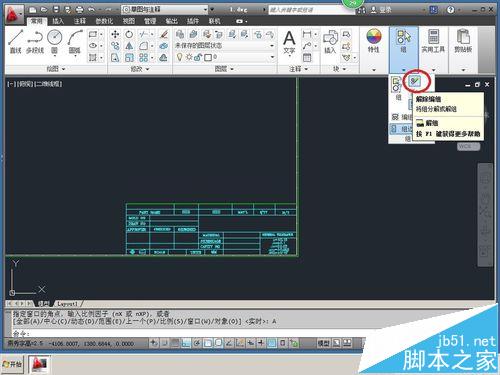Open Layer Properties manager icon
The image size is (500, 375).
coord(180,34)
